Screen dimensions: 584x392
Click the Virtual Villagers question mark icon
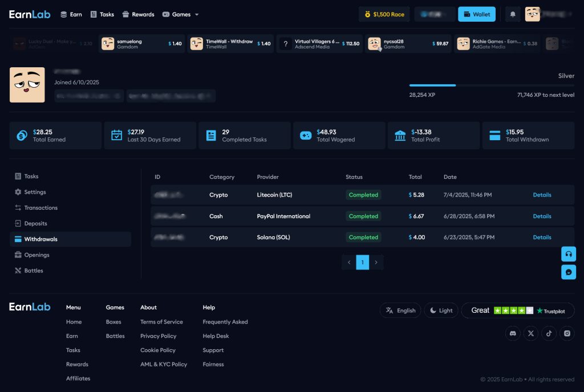(x=285, y=44)
